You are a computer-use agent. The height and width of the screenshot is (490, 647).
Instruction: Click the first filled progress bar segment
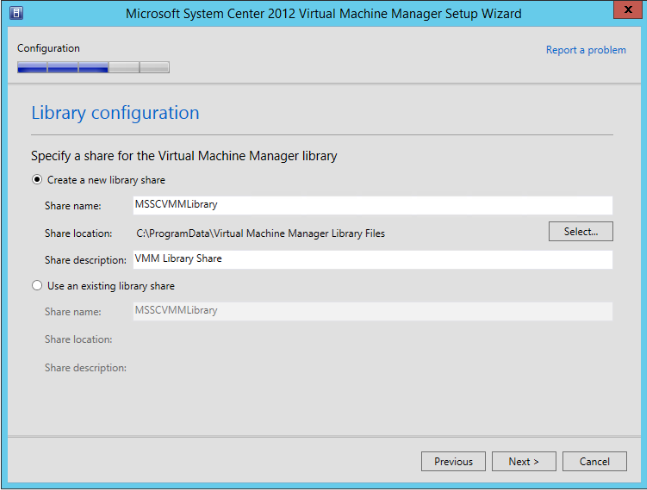point(32,68)
